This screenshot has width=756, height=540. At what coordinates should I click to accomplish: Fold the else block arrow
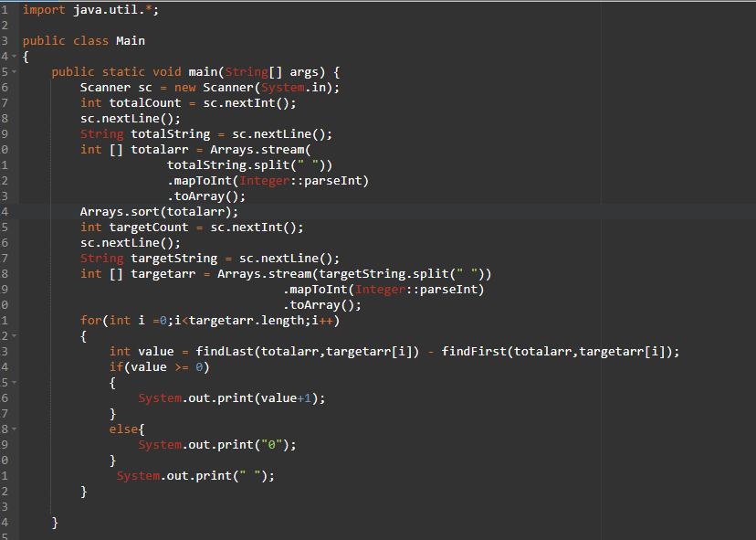click(x=14, y=429)
